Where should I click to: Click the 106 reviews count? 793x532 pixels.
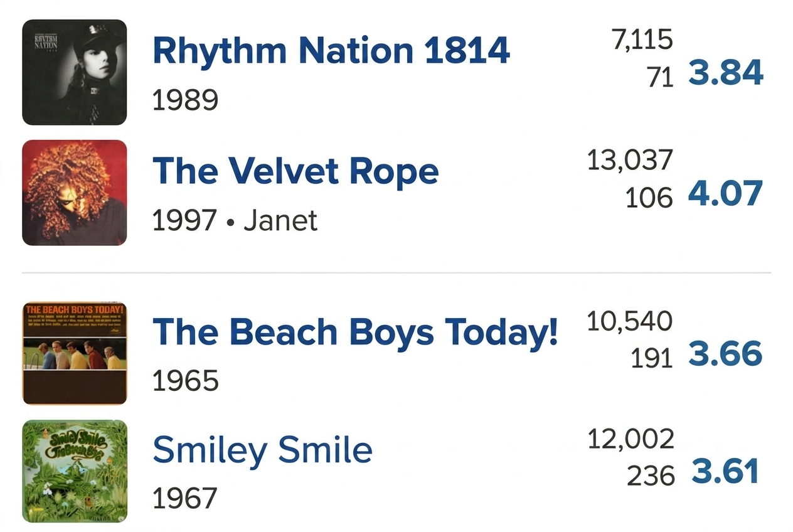tap(649, 199)
